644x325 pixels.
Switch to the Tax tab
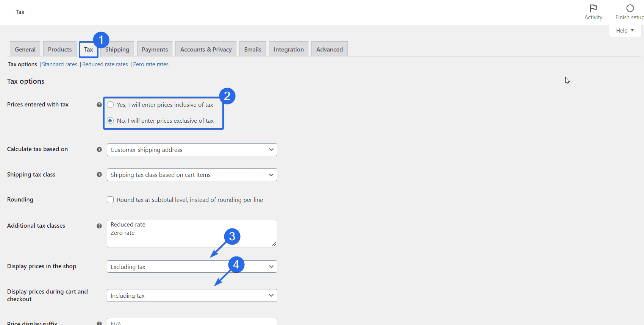pos(89,49)
